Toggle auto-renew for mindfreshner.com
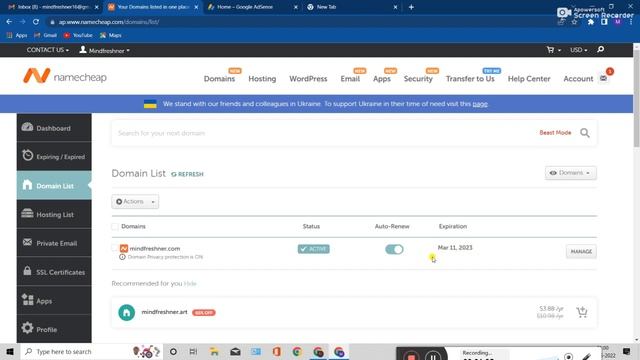Screen dimensions: 640x360 394,249
